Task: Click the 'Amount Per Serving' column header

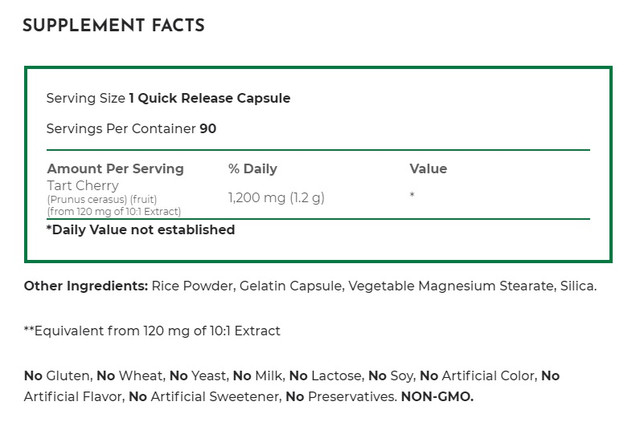Action: point(115,169)
